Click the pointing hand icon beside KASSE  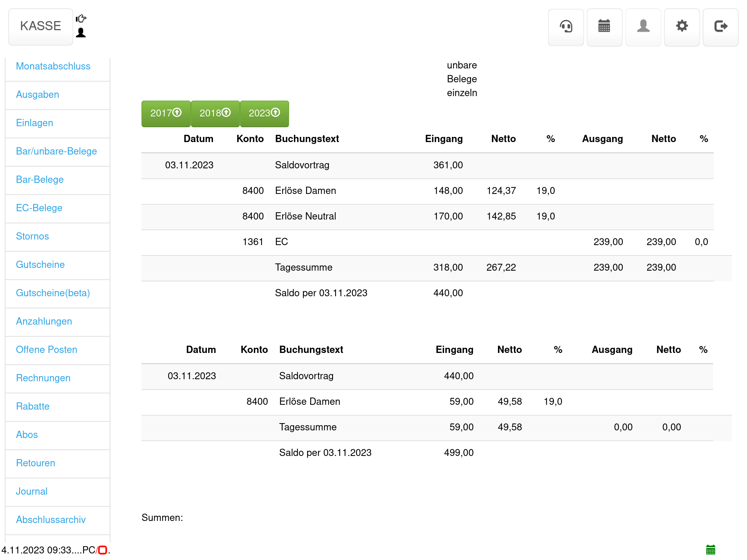click(81, 18)
